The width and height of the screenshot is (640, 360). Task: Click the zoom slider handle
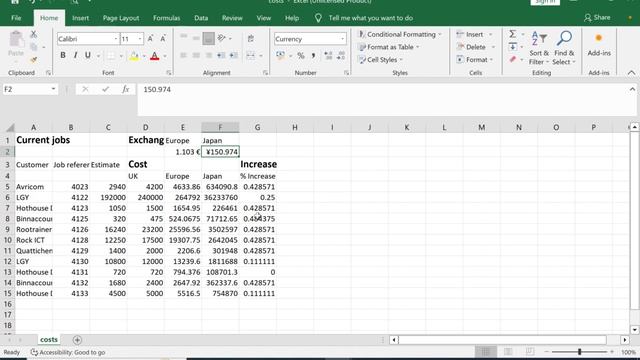click(579, 352)
